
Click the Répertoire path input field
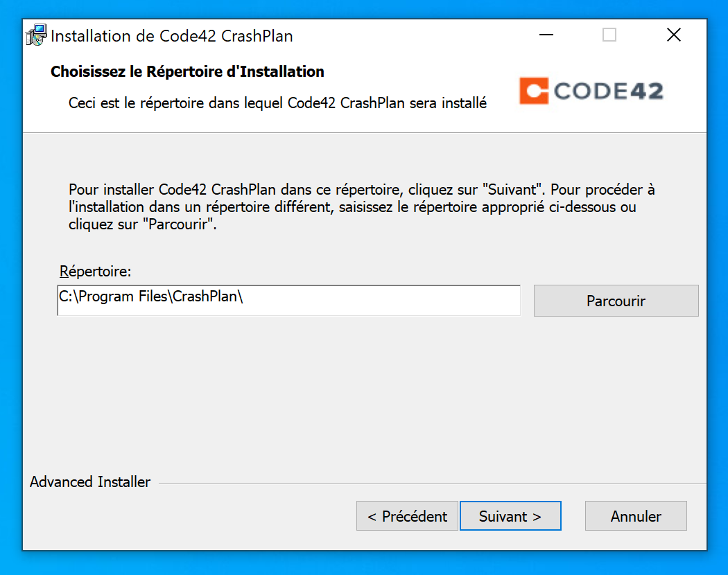(381, 301)
